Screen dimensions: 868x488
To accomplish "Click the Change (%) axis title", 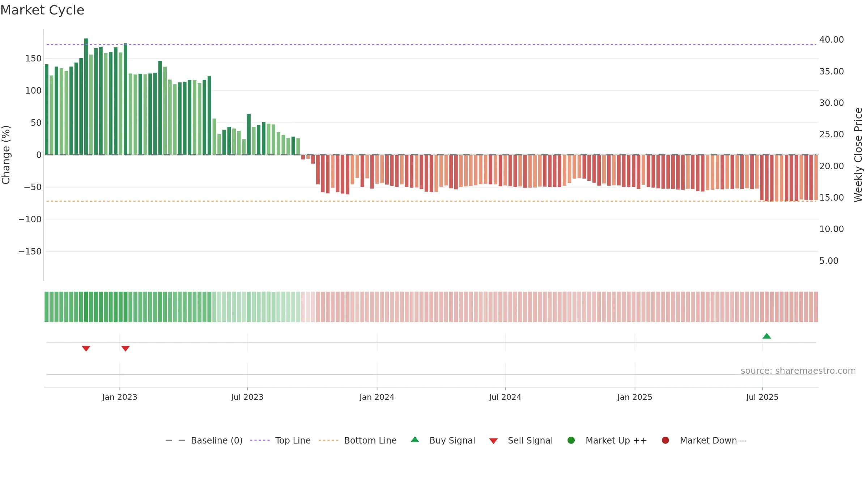I will point(6,155).
